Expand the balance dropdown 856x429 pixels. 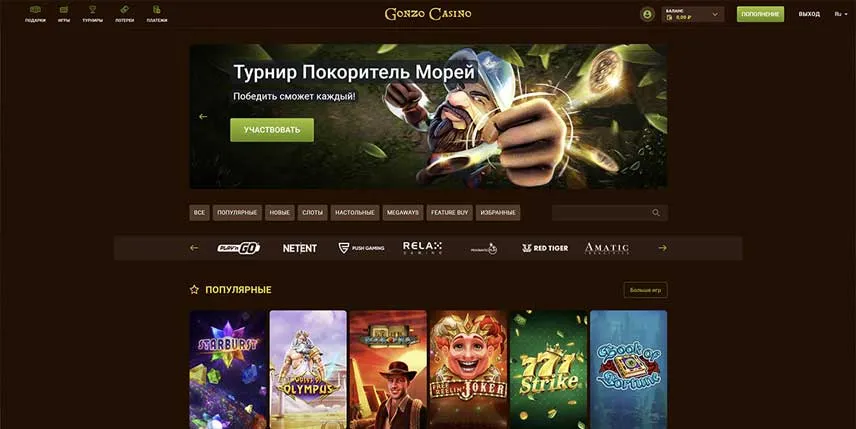point(693,14)
